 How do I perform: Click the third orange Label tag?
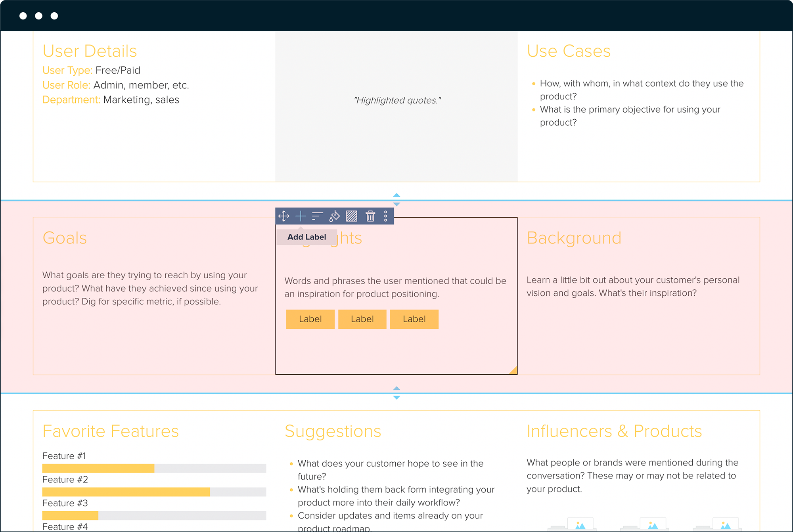click(x=414, y=319)
